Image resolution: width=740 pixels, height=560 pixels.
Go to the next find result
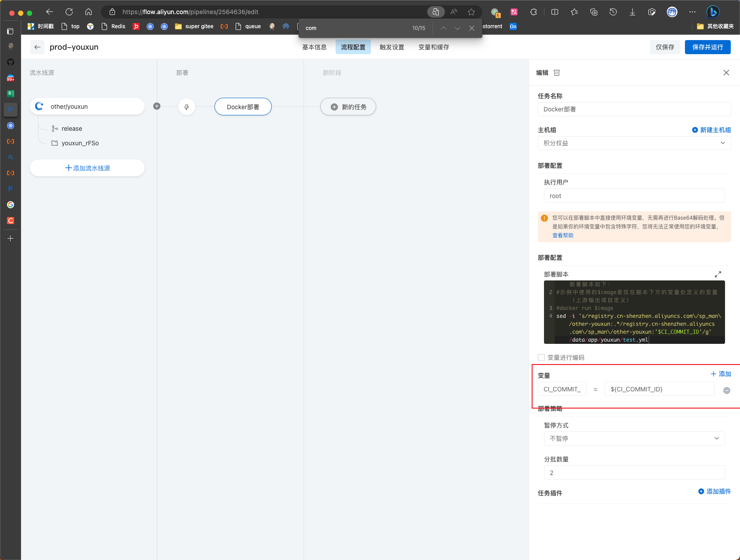tap(458, 28)
